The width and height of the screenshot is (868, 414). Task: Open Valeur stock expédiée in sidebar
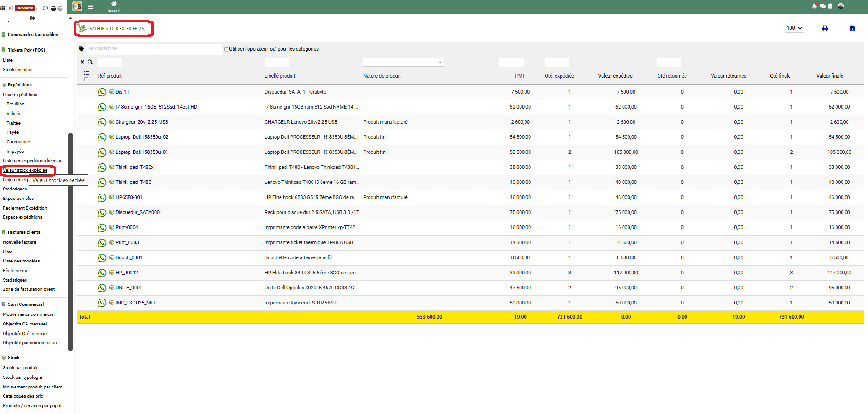[25, 170]
